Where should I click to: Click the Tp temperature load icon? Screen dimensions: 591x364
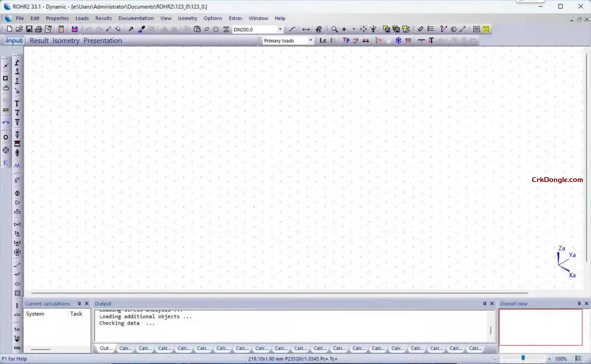[x=346, y=40]
